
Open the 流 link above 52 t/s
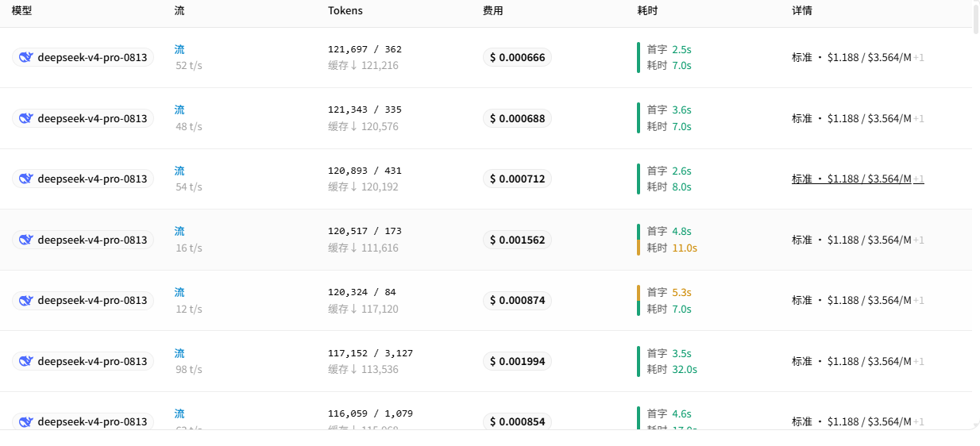(x=179, y=49)
